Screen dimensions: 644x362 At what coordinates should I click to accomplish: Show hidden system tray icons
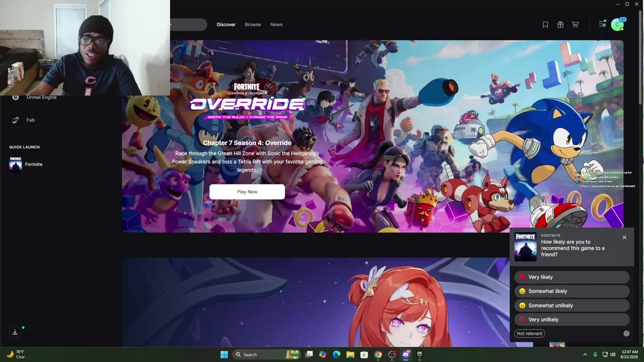pos(585,354)
